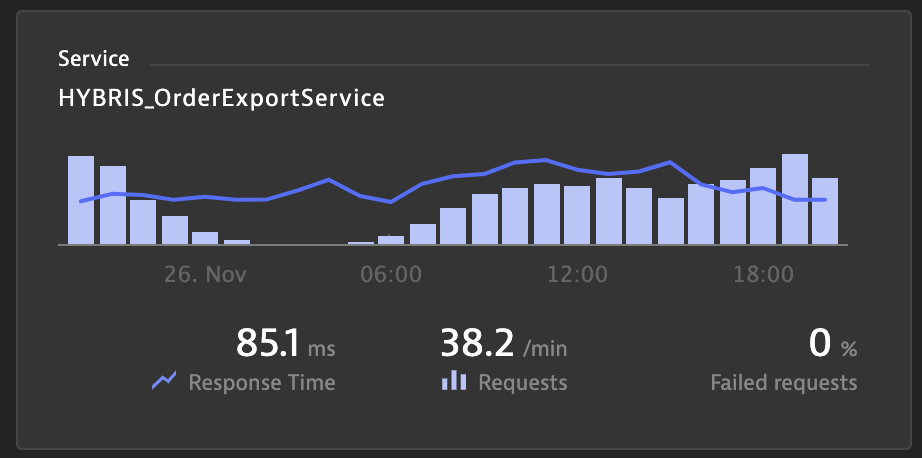This screenshot has width=922, height=458.
Task: Open the HYBRIS_OrderExportService service title
Action: click(x=222, y=98)
